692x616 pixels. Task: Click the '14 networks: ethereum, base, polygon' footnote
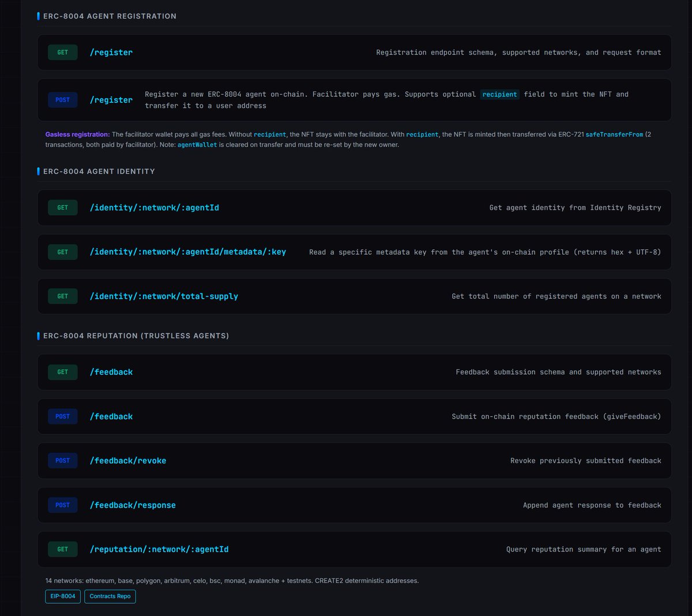pos(232,581)
